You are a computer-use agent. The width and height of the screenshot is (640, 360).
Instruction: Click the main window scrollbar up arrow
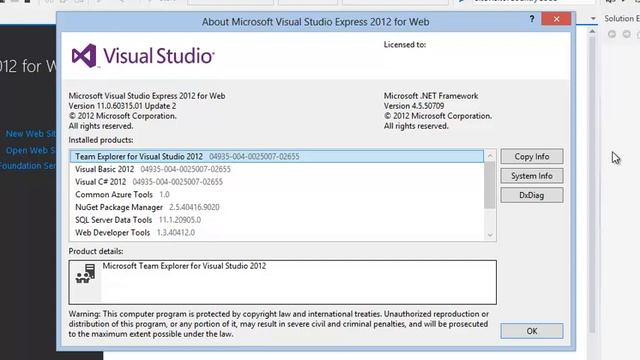click(593, 31)
